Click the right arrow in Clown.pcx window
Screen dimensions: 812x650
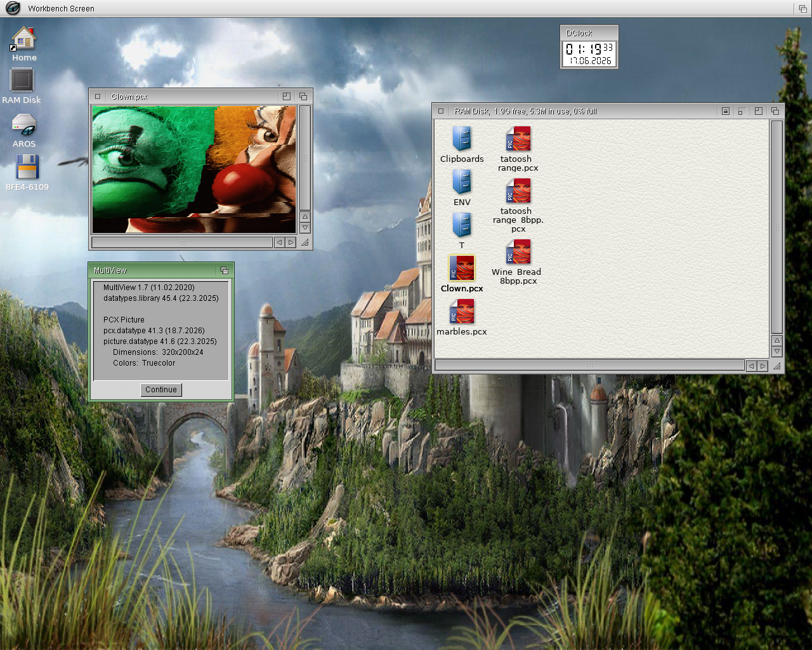[x=291, y=242]
